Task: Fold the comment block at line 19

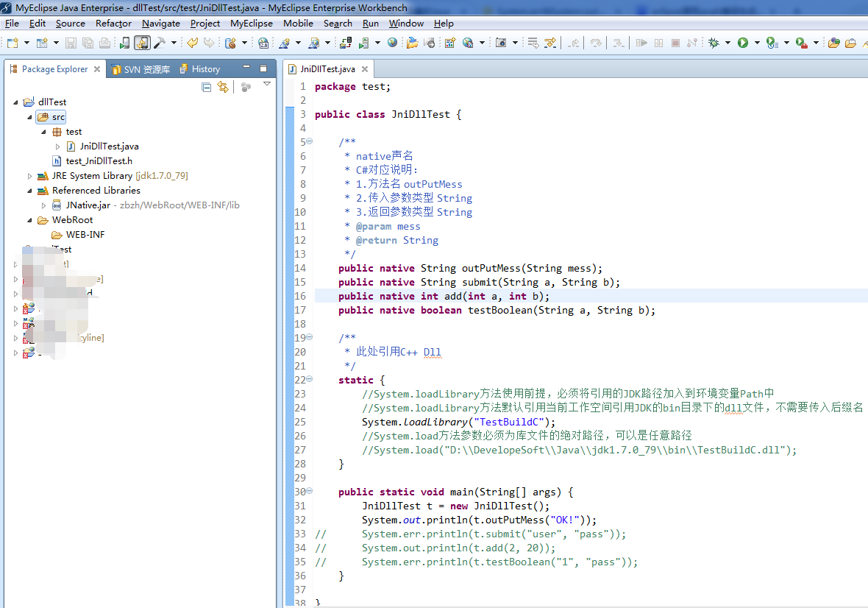Action: (310, 337)
